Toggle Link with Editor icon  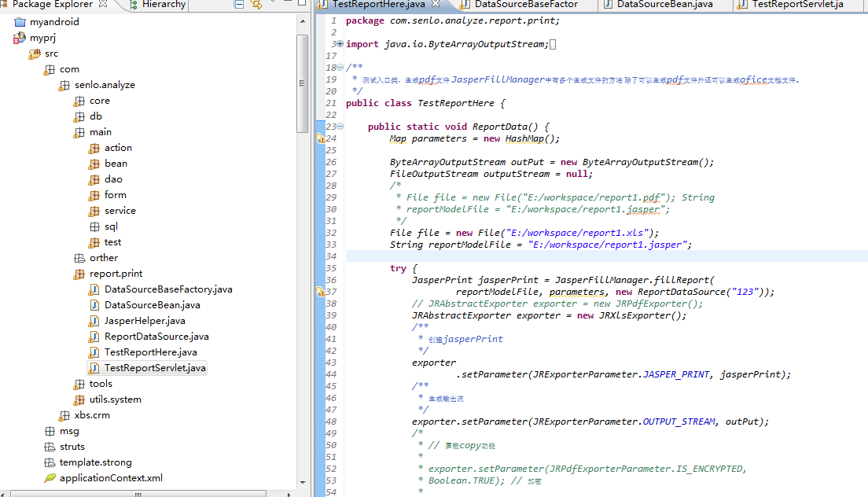[256, 5]
